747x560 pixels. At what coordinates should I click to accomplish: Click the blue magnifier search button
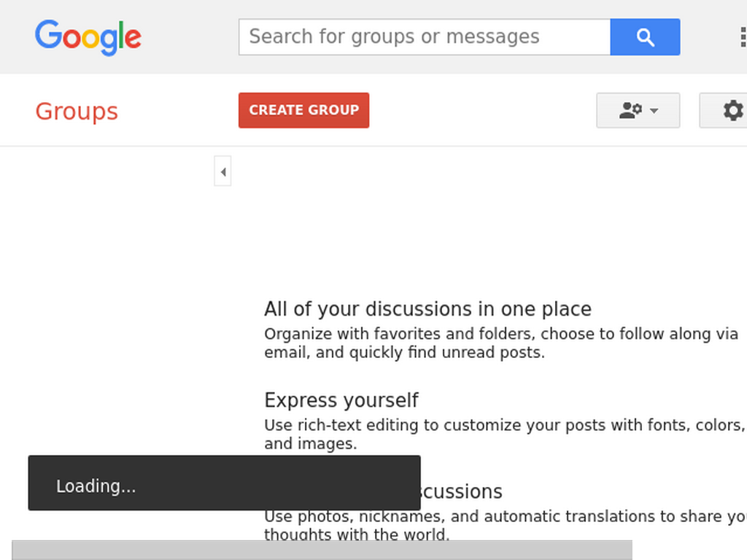(x=645, y=37)
